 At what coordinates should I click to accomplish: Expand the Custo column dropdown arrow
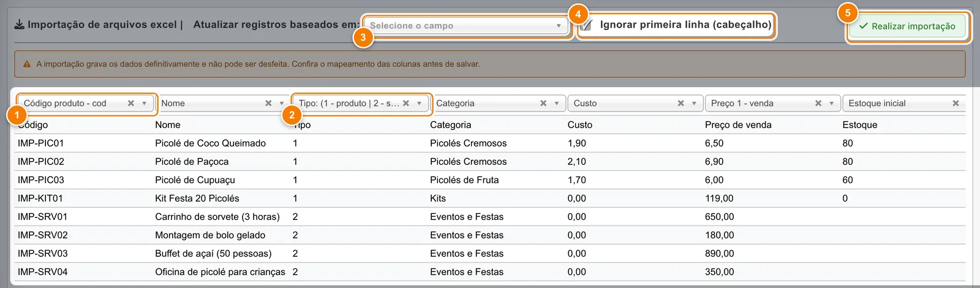(694, 104)
